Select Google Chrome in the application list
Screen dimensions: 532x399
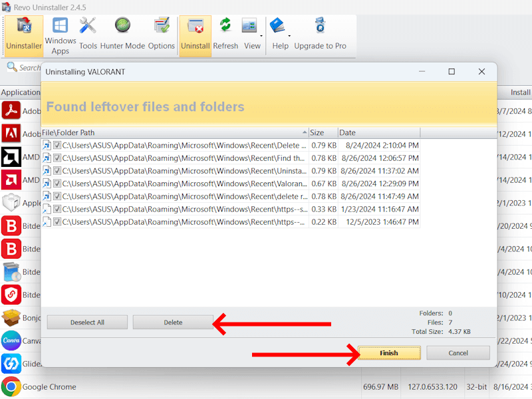pos(50,386)
